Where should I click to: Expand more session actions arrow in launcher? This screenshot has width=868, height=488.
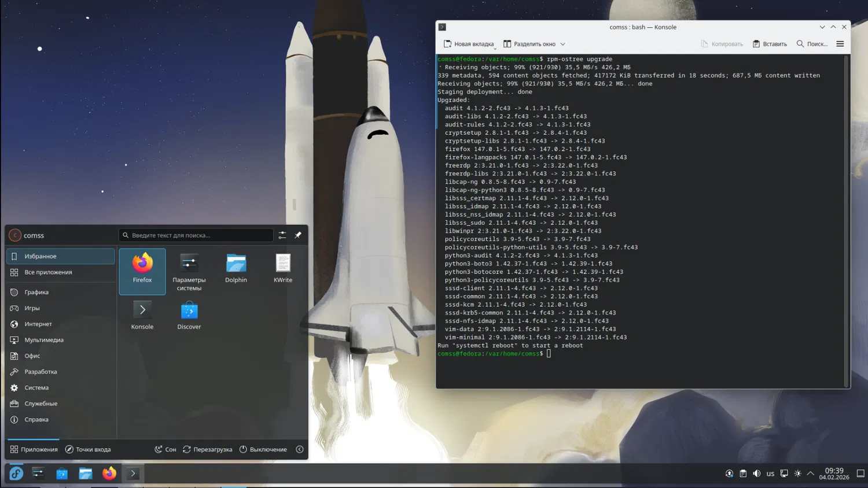(300, 449)
